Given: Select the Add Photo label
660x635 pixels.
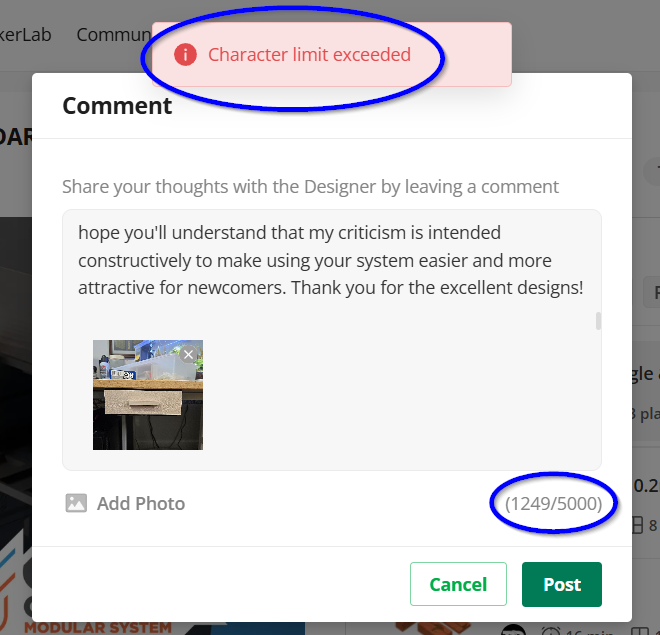Looking at the screenshot, I should tap(141, 503).
